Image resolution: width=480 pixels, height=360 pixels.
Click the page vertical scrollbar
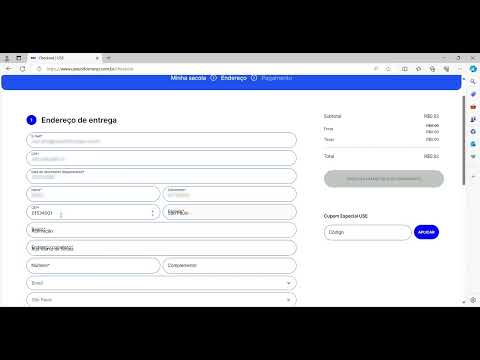tap(464, 140)
